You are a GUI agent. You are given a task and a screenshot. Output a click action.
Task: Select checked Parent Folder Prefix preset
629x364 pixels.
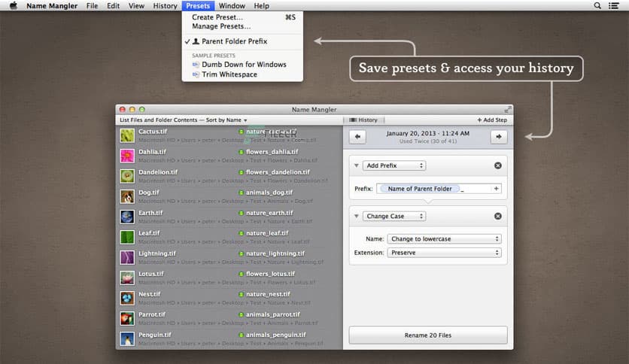[x=242, y=41]
